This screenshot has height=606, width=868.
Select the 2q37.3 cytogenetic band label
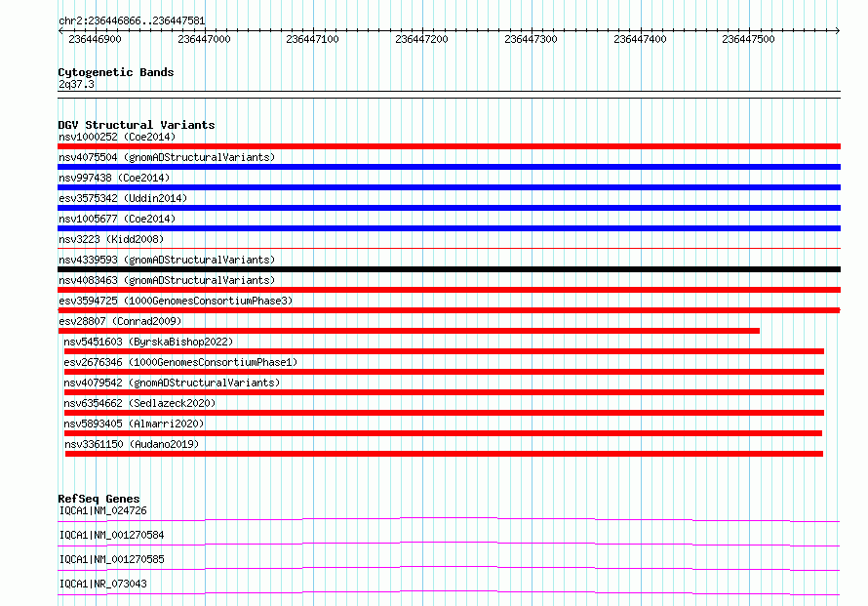tap(76, 84)
